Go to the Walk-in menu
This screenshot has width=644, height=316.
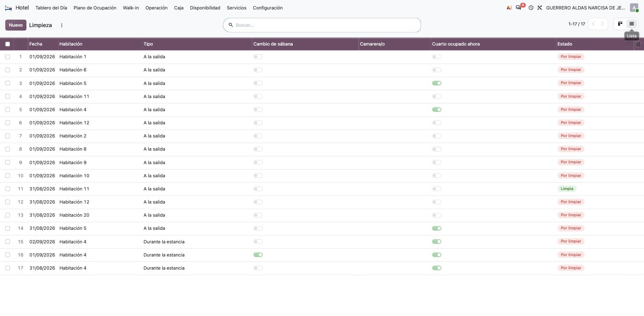131,8
